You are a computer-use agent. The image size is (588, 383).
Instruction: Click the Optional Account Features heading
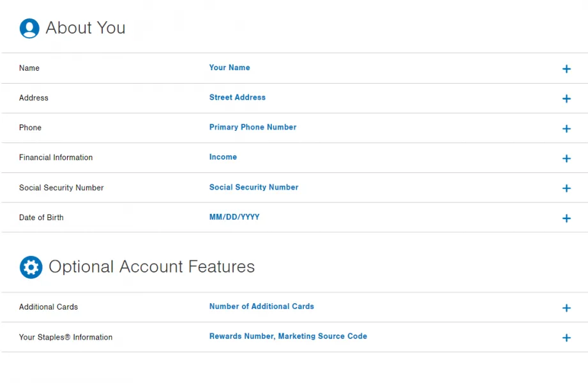click(151, 267)
